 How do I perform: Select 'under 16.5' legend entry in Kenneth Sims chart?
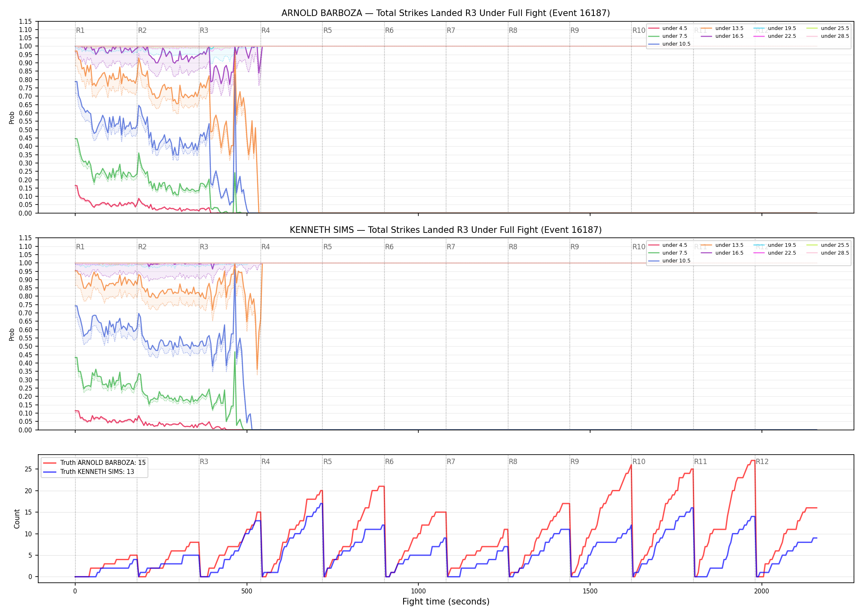722,253
